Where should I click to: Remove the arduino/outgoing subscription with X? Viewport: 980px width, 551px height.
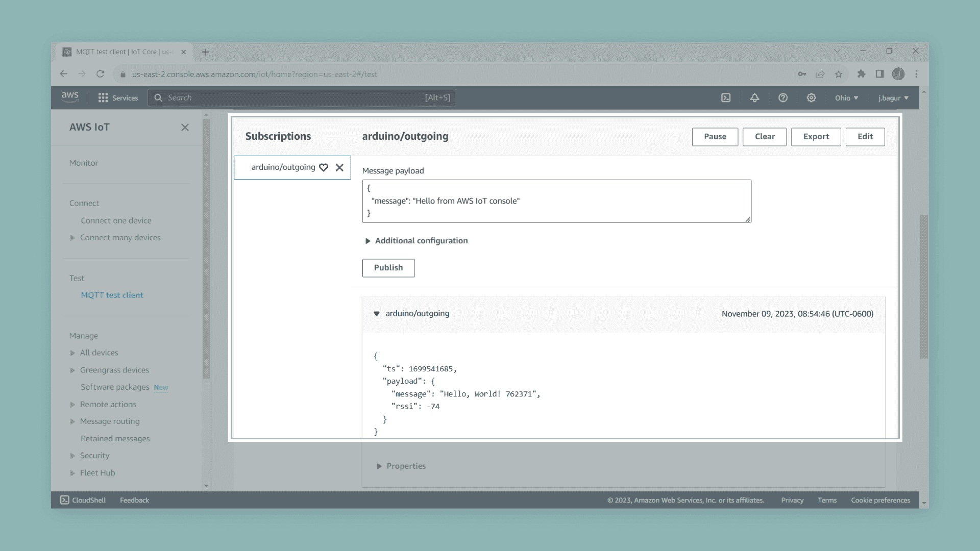[339, 167]
